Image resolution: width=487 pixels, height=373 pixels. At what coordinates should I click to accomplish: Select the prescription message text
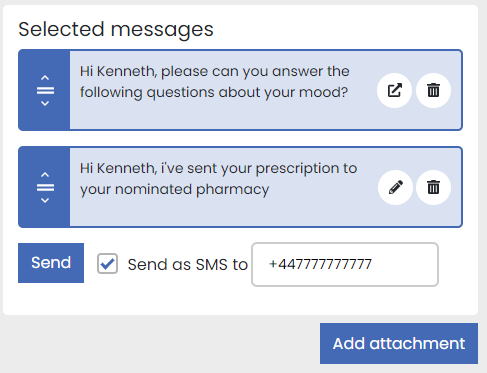click(x=218, y=179)
